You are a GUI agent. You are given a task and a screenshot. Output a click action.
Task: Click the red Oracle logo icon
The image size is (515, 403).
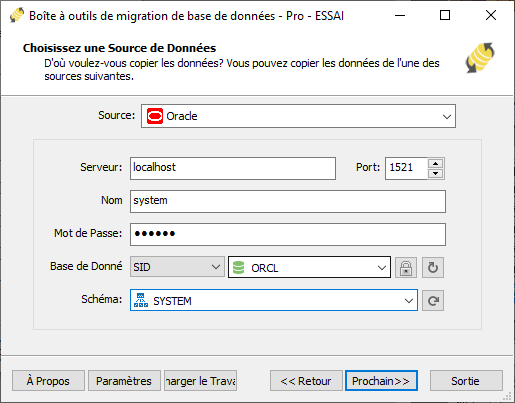[155, 116]
